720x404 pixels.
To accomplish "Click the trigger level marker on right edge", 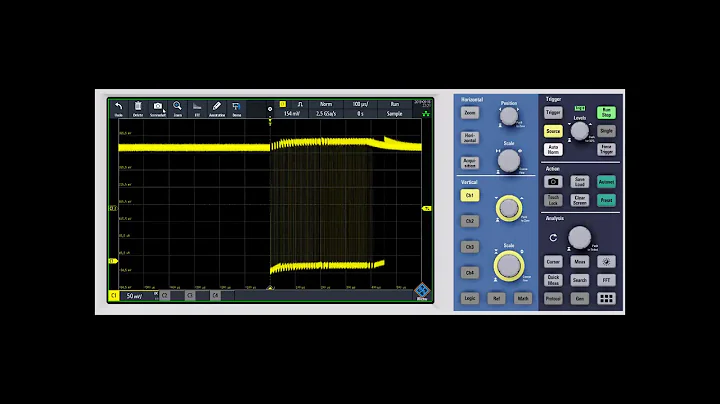I will click(x=427, y=208).
